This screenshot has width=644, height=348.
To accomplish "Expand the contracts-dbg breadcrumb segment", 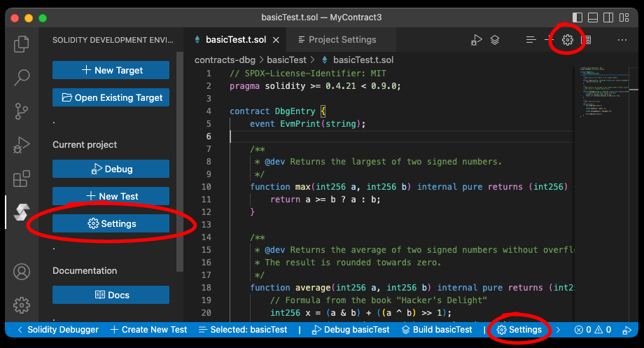I will click(x=226, y=60).
